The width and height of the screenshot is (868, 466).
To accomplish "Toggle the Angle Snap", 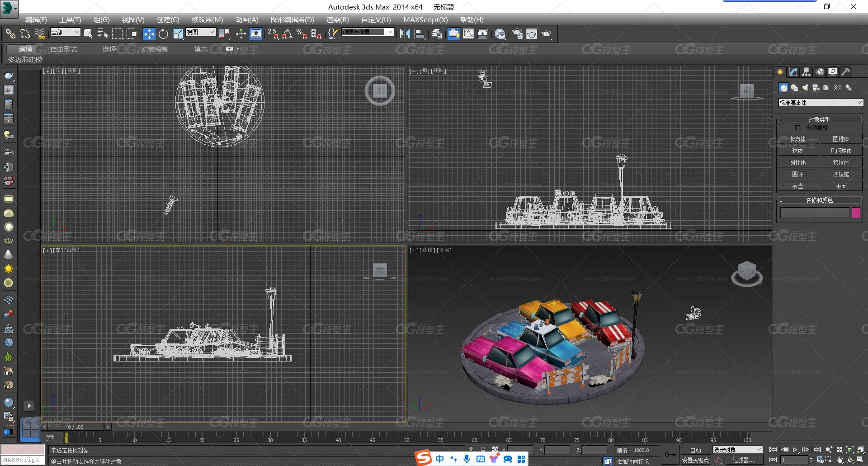I will tap(288, 34).
